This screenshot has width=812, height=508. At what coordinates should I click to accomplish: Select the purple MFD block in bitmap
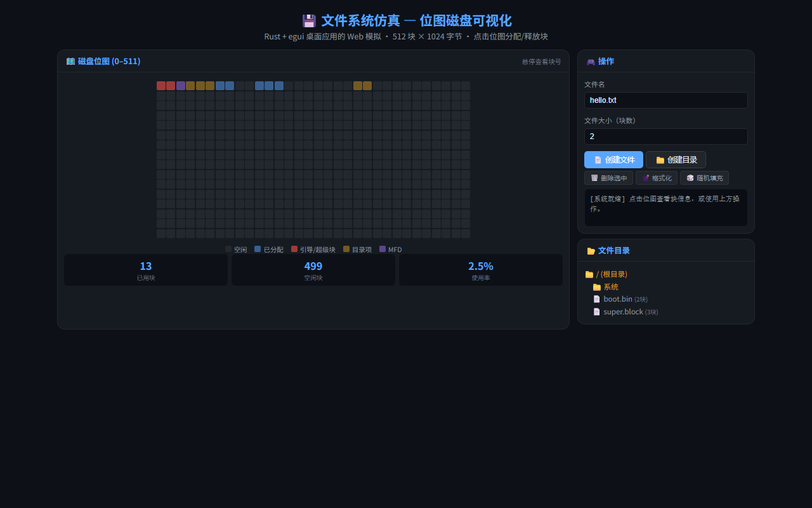click(x=181, y=86)
